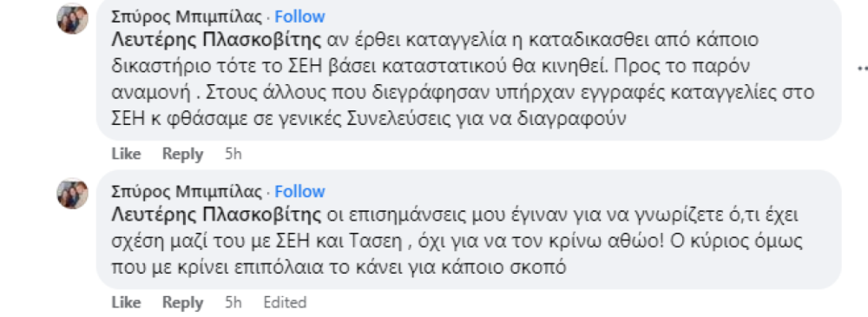Open author name Σπύρος Μπιμπίλας on δικαστήριο comment
The height and width of the screenshot is (317, 868).
coord(187,17)
